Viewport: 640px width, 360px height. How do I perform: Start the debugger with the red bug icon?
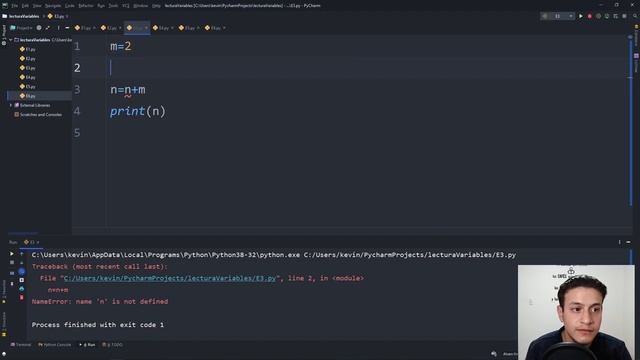click(x=589, y=16)
